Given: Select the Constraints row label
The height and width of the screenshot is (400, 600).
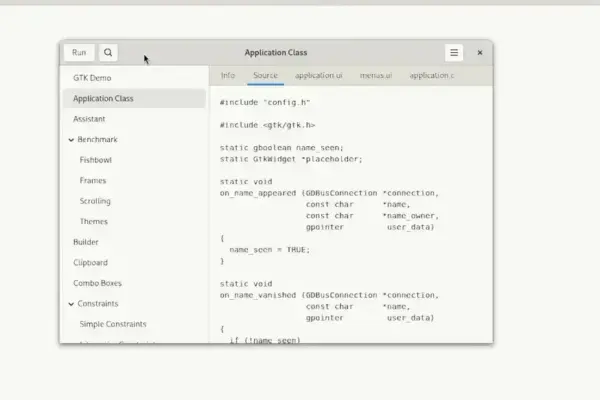Looking at the screenshot, I should point(98,304).
